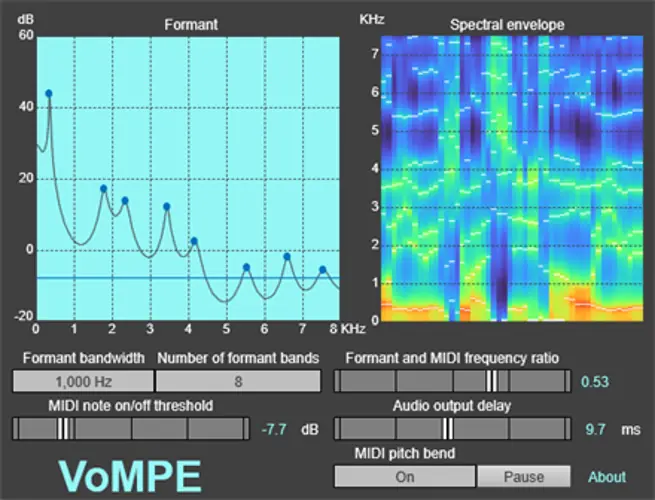
Task: Toggle the MIDI pitch bend On button
Action: pyautogui.click(x=404, y=477)
